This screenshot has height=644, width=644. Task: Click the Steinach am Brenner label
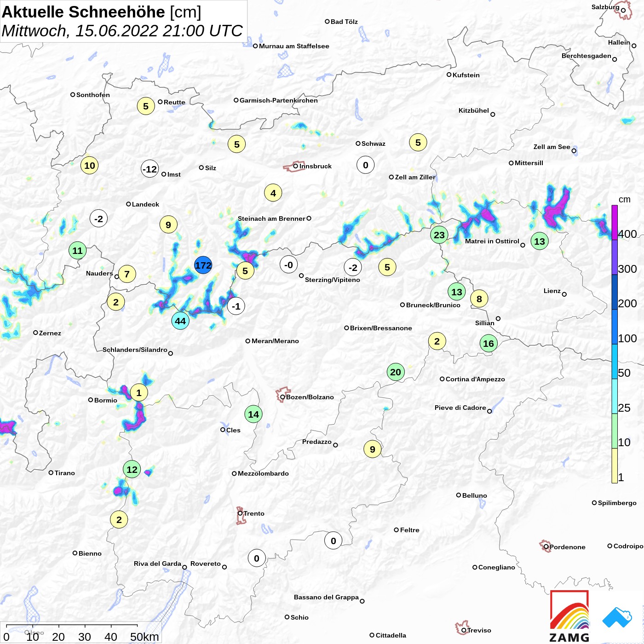(x=271, y=218)
